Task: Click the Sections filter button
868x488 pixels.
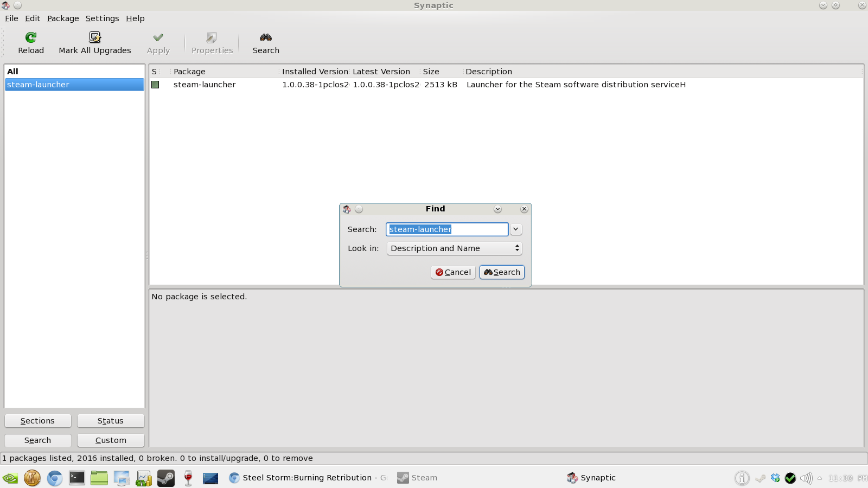Action: click(38, 421)
